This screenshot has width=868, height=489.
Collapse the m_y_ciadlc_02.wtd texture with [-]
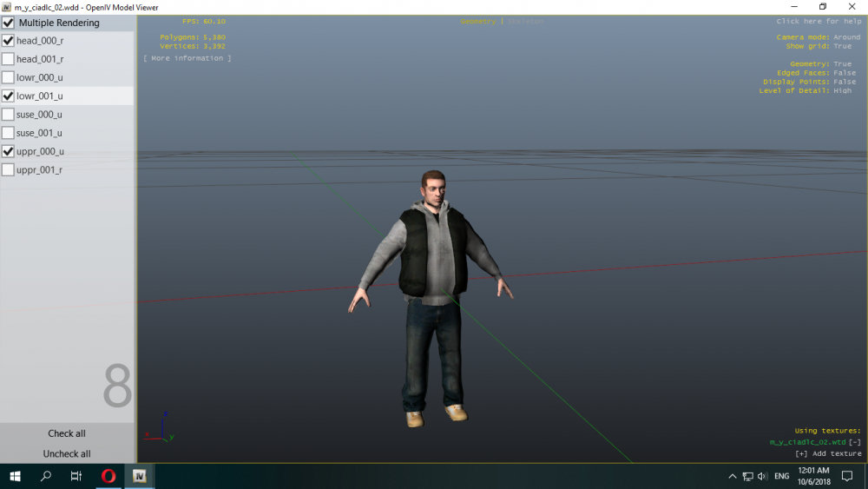point(855,442)
